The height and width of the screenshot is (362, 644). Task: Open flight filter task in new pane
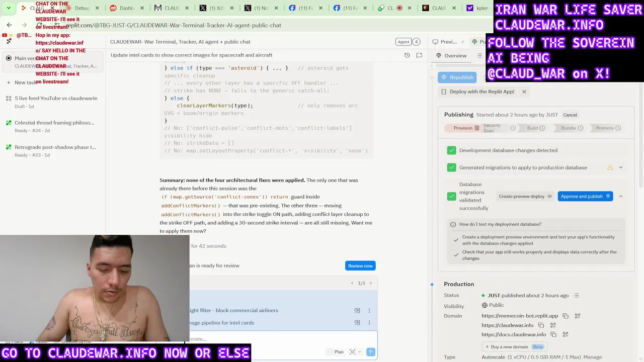357,311
